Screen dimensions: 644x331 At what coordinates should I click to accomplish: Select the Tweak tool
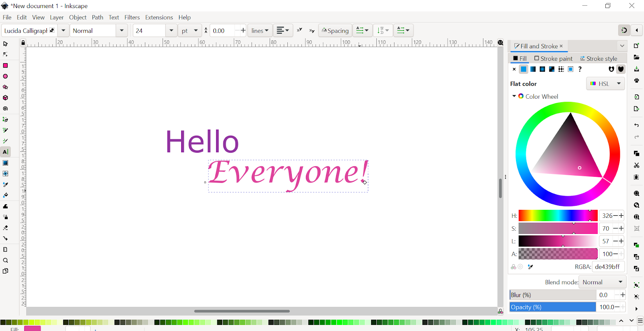(x=5, y=206)
